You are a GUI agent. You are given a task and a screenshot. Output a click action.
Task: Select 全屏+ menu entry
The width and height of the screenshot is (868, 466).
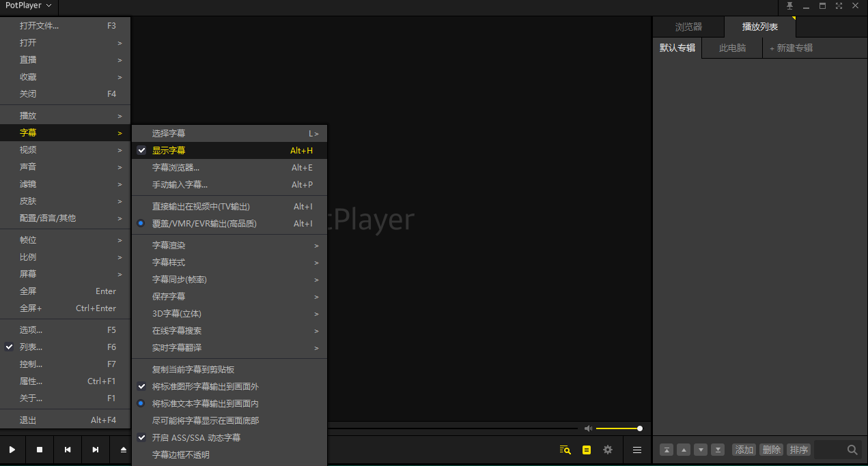(x=65, y=308)
